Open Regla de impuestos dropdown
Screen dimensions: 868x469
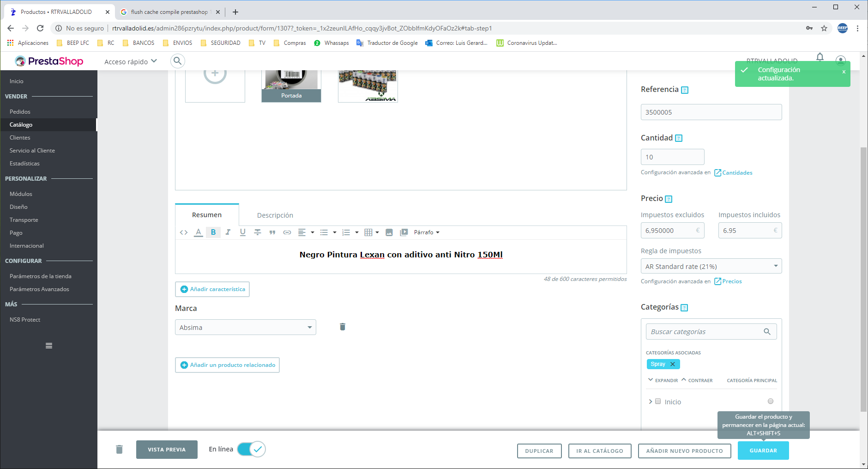click(711, 266)
